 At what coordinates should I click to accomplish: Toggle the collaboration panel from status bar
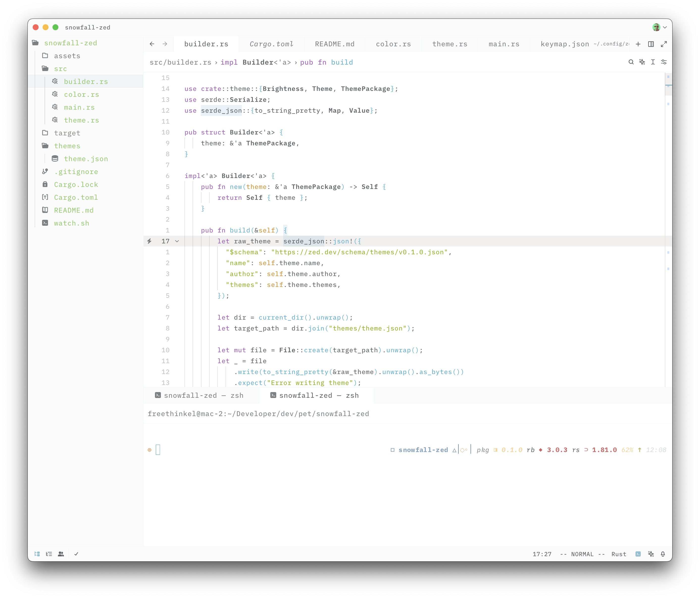tap(61, 554)
